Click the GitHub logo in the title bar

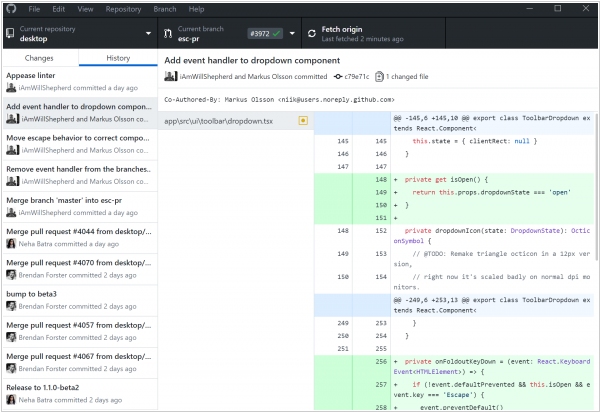tap(10, 8)
